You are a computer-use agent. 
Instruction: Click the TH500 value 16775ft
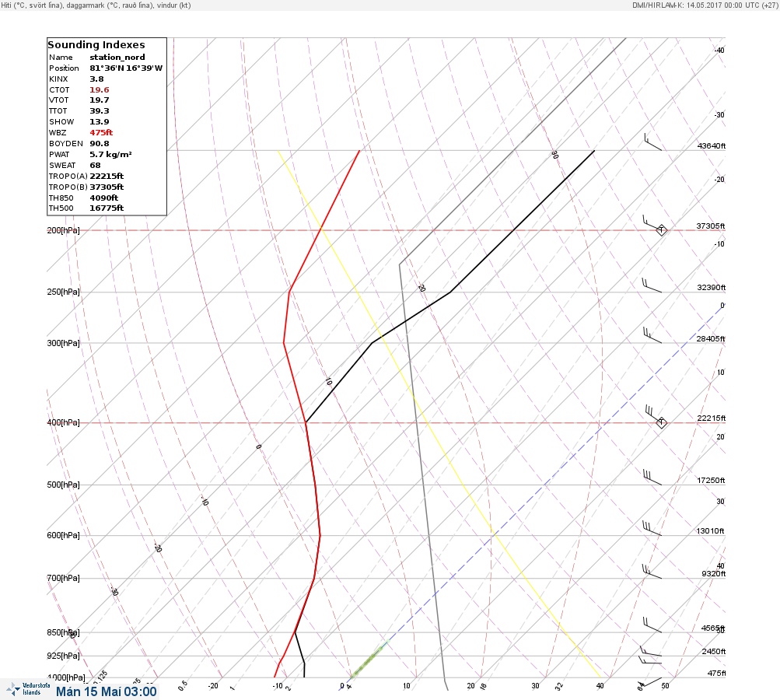107,208
